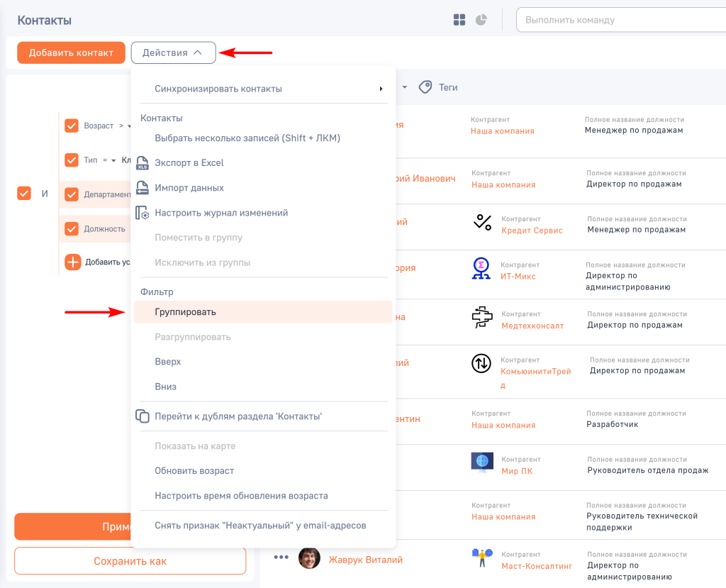Choose Экспорт в Excel menu item

point(189,163)
